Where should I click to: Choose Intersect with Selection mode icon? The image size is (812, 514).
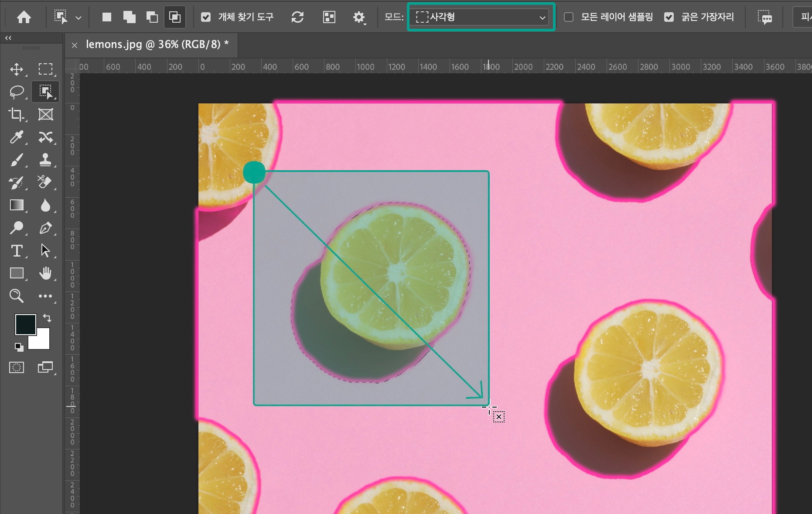coord(175,17)
